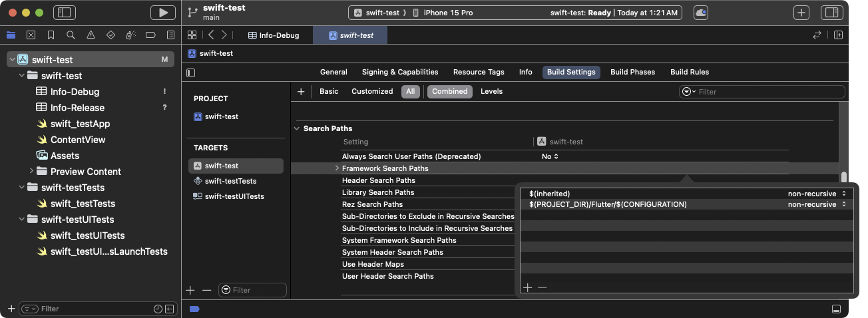Open the find navigator magnifier icon
The width and height of the screenshot is (868, 318).
(71, 35)
